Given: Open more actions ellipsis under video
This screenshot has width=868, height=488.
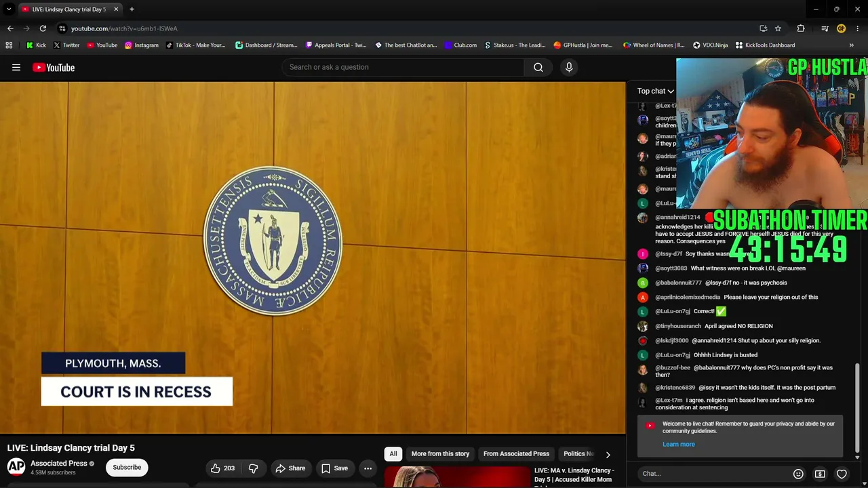Looking at the screenshot, I should coord(368,468).
